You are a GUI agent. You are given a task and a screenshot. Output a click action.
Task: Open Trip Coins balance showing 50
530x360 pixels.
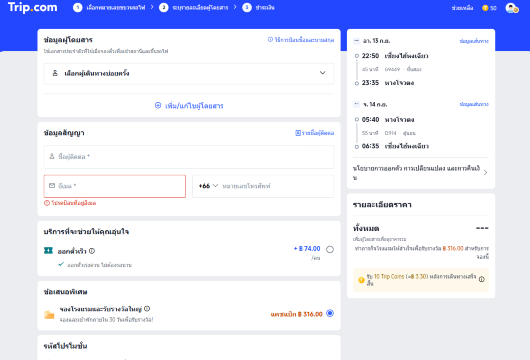click(x=489, y=8)
